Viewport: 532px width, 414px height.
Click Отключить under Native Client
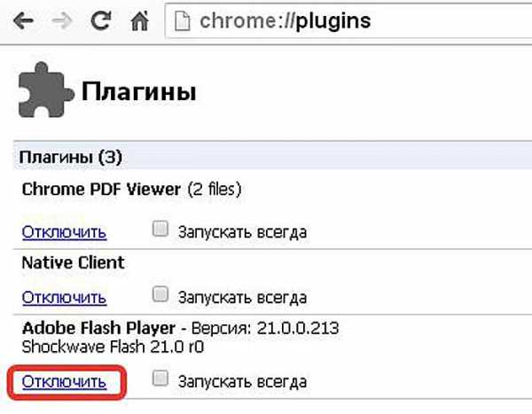[64, 298]
